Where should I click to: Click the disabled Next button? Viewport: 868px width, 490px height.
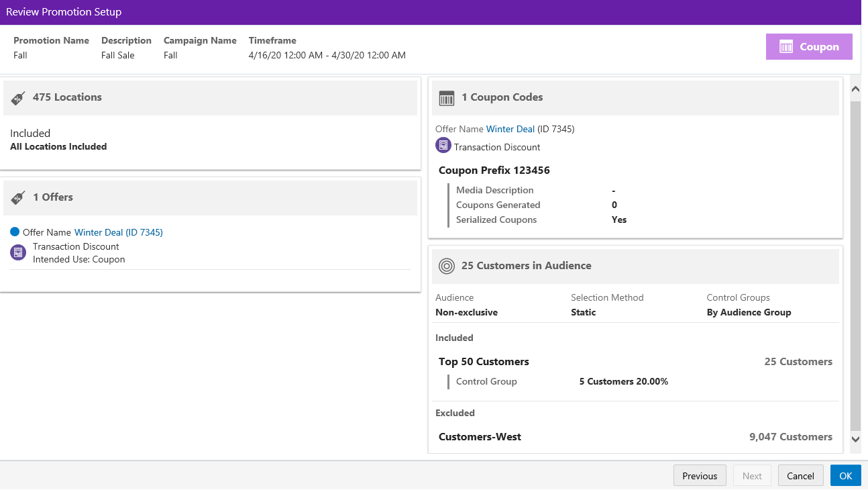click(752, 476)
